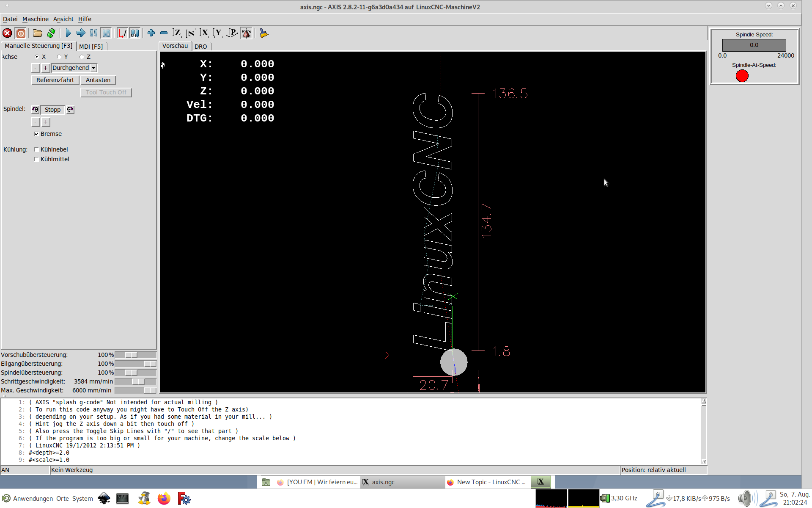Open the Hilfe menu
The width and height of the screenshot is (812, 508).
(x=85, y=19)
